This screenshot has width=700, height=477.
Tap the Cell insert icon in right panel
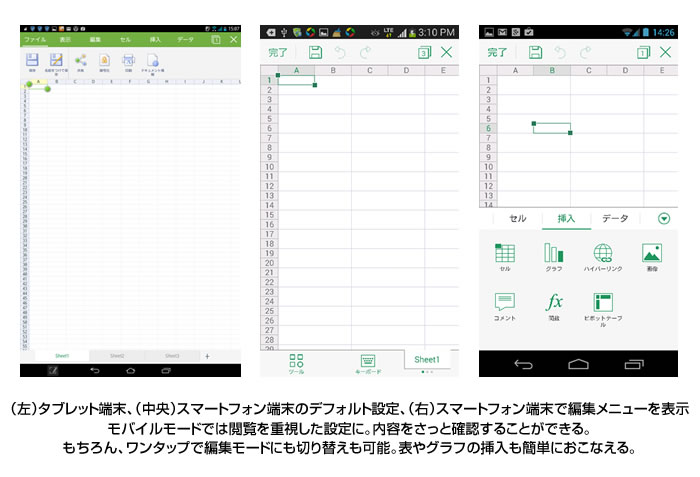pyautogui.click(x=505, y=254)
